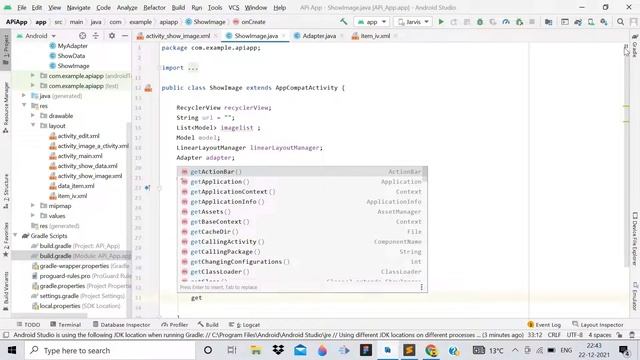Open the Logcat tool window
The width and height of the screenshot is (640, 360).
tap(244, 324)
